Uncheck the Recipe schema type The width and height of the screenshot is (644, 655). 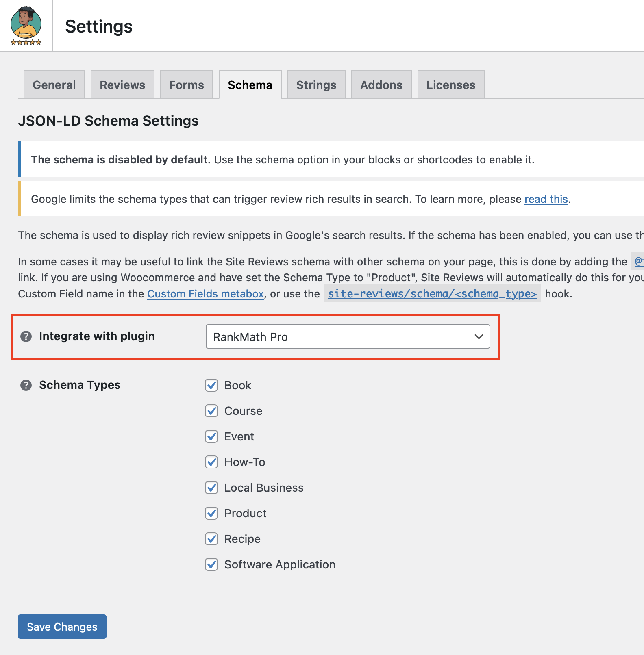pyautogui.click(x=211, y=539)
